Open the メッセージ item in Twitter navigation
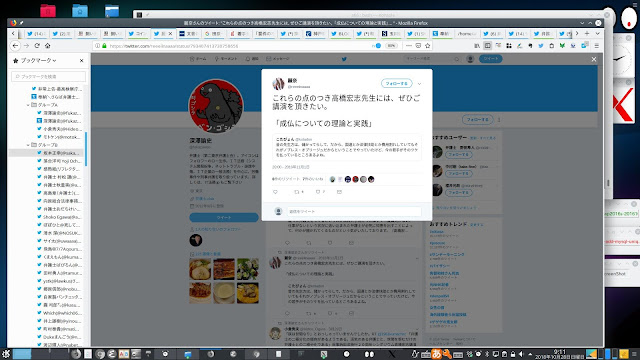Image resolution: width=640 pixels, height=360 pixels. point(278,59)
